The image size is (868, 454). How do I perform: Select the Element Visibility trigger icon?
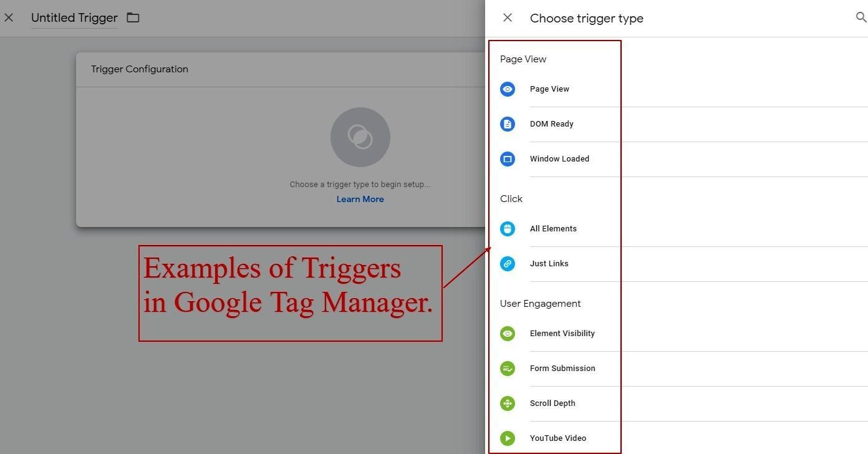pyautogui.click(x=507, y=334)
